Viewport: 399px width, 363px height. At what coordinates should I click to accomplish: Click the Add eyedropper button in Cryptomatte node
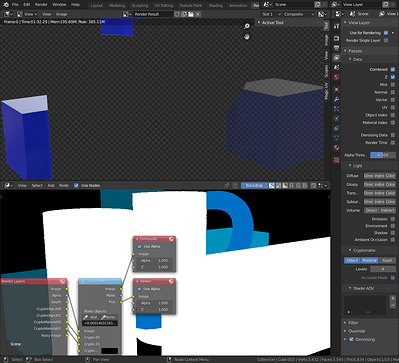pyautogui.click(x=91, y=317)
